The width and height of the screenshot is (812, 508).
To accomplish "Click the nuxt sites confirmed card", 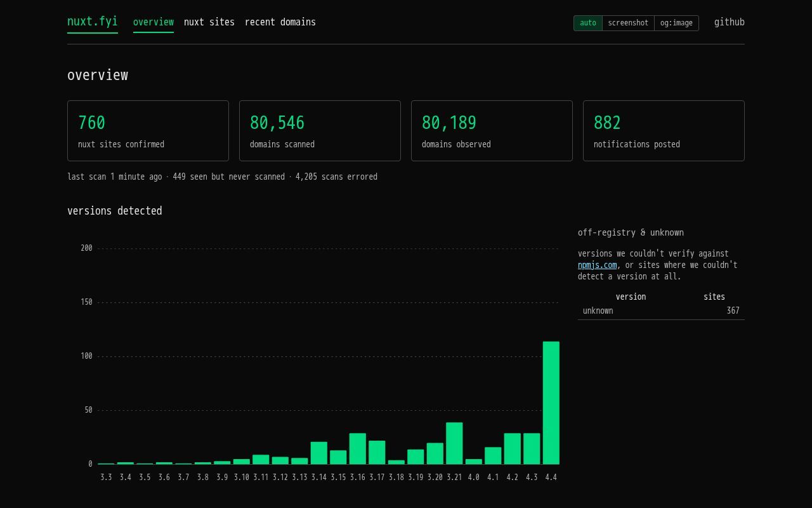I will click(x=148, y=131).
